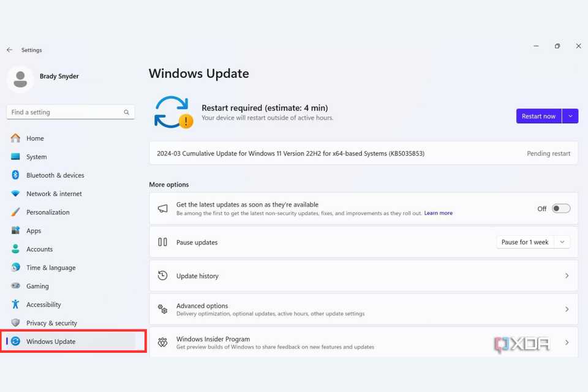
Task: Click the Privacy & security shield icon
Action: (15, 323)
